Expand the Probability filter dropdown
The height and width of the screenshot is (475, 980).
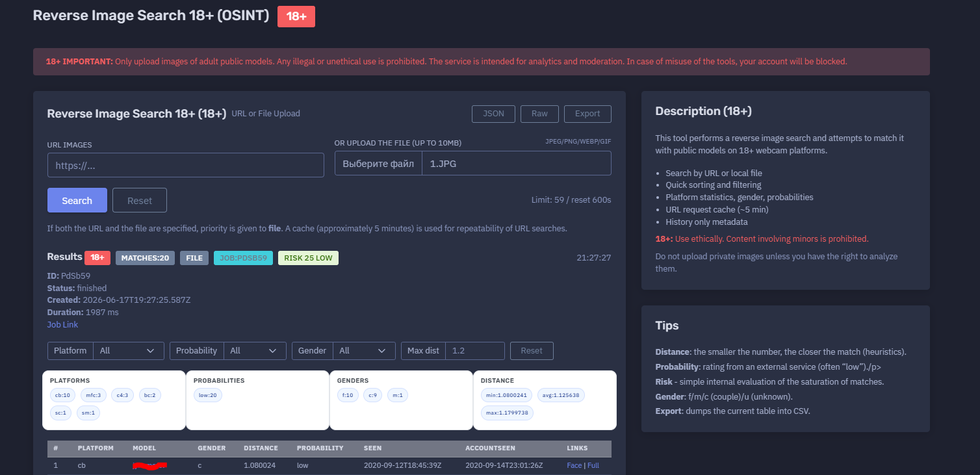click(255, 351)
